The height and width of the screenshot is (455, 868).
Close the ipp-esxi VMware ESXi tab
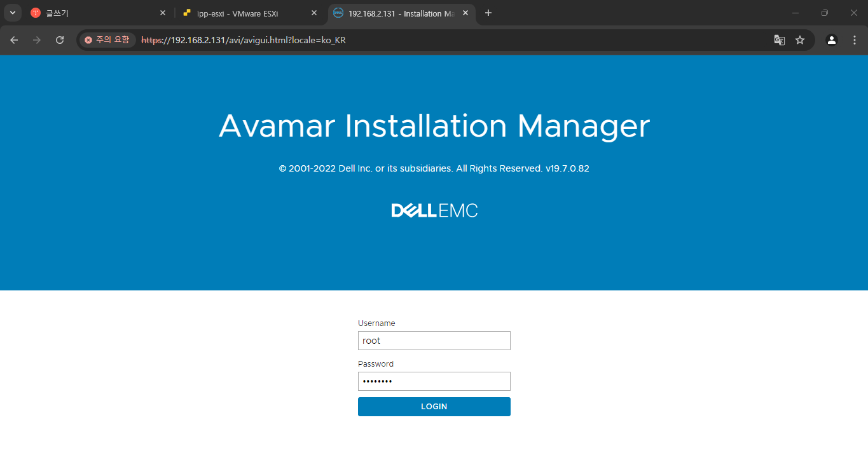314,13
